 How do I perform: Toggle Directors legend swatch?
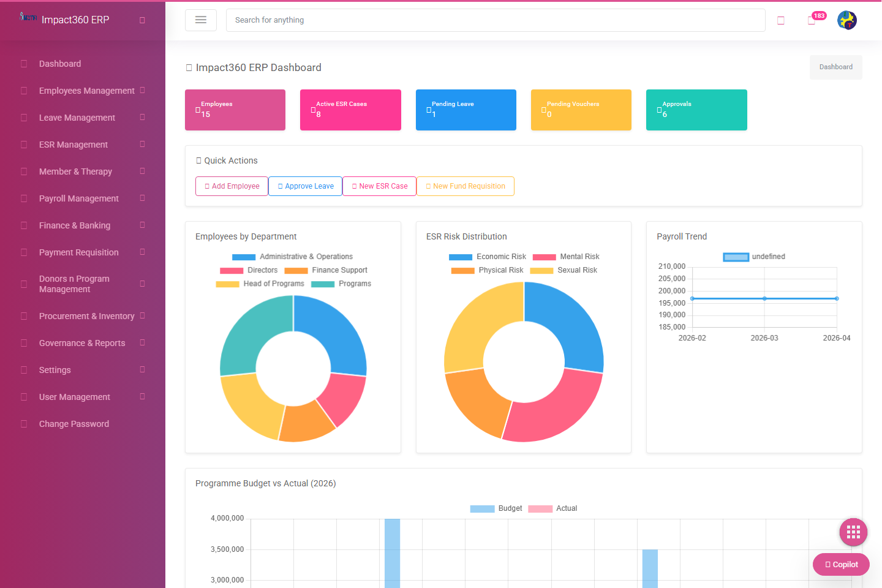tap(232, 271)
